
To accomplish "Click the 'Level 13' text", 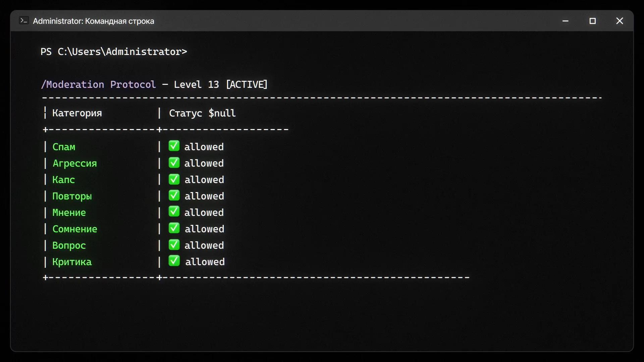I will click(196, 84).
